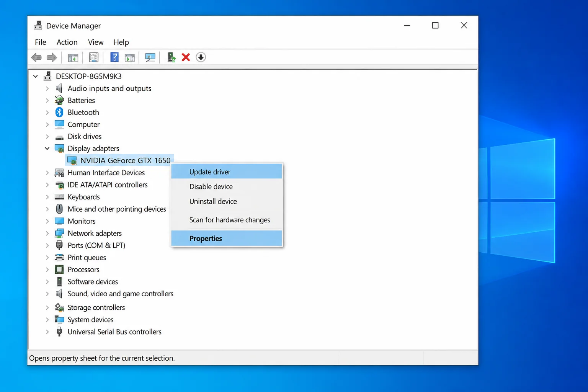Image resolution: width=588 pixels, height=392 pixels.
Task: Click the IDE ATA/ATAPI controllers icon
Action: pos(60,185)
